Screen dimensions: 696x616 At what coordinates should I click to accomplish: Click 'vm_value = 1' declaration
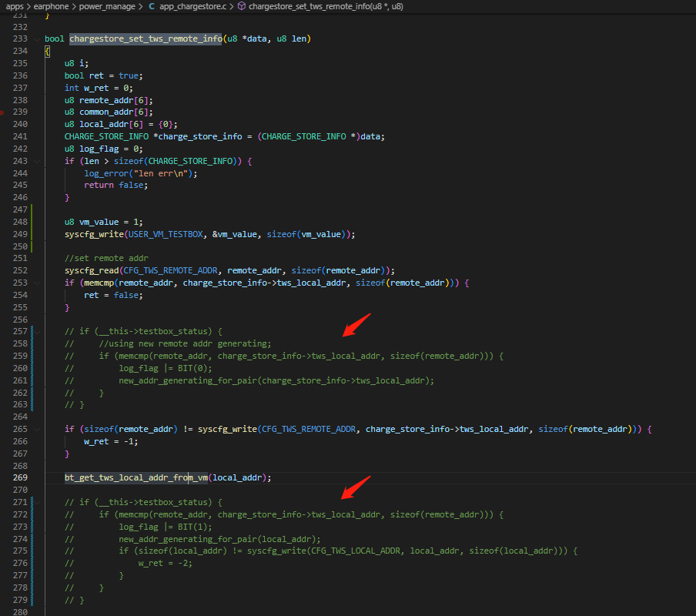[109, 222]
